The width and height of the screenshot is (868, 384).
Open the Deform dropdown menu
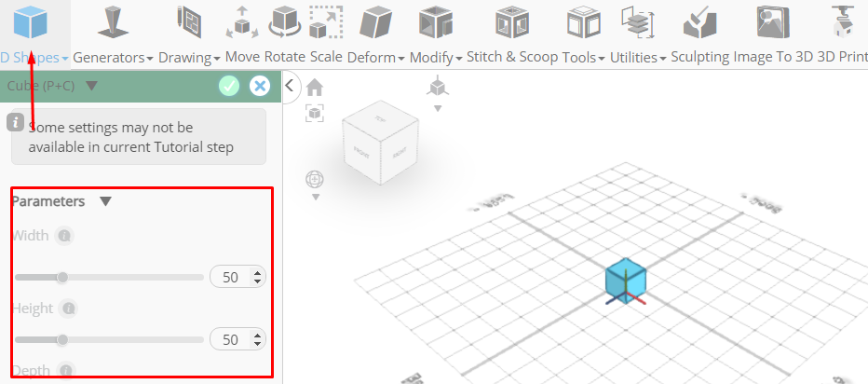(400, 59)
